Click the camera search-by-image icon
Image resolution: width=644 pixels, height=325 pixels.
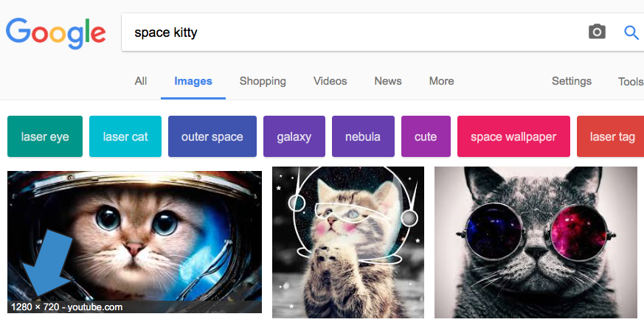(x=597, y=32)
